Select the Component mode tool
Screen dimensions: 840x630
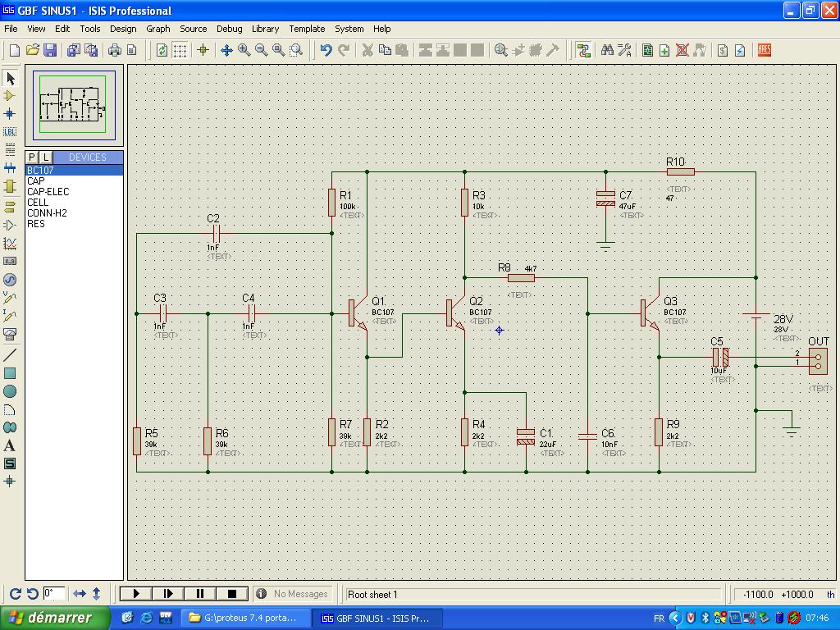(x=10, y=96)
